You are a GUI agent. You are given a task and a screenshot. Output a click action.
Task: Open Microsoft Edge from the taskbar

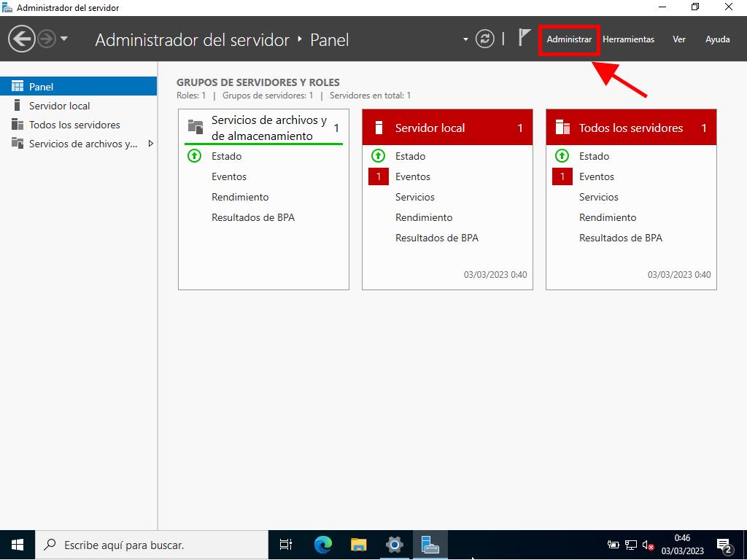tap(322, 545)
